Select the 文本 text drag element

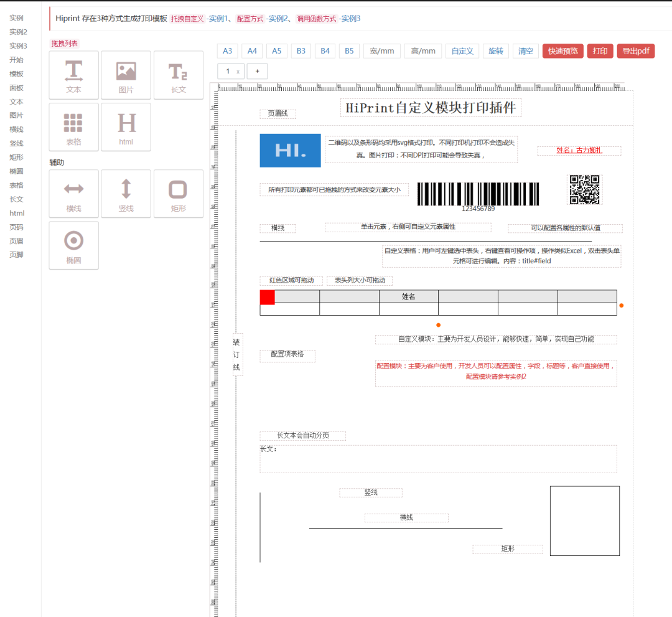tap(73, 75)
